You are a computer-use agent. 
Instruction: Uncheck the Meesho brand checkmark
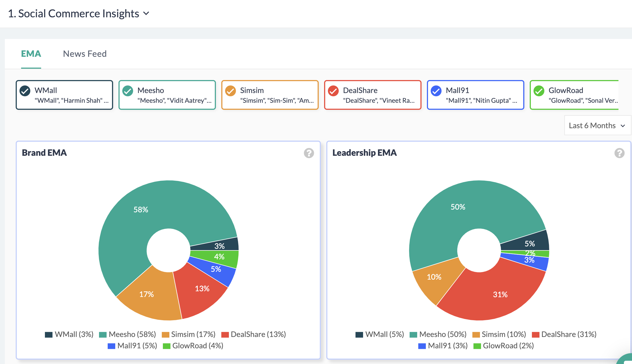[x=128, y=91]
